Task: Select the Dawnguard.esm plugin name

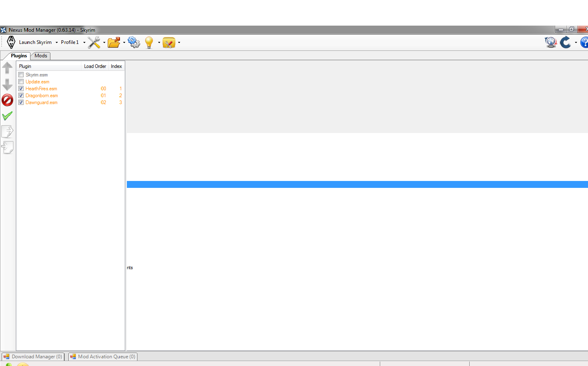Action: pos(41,102)
